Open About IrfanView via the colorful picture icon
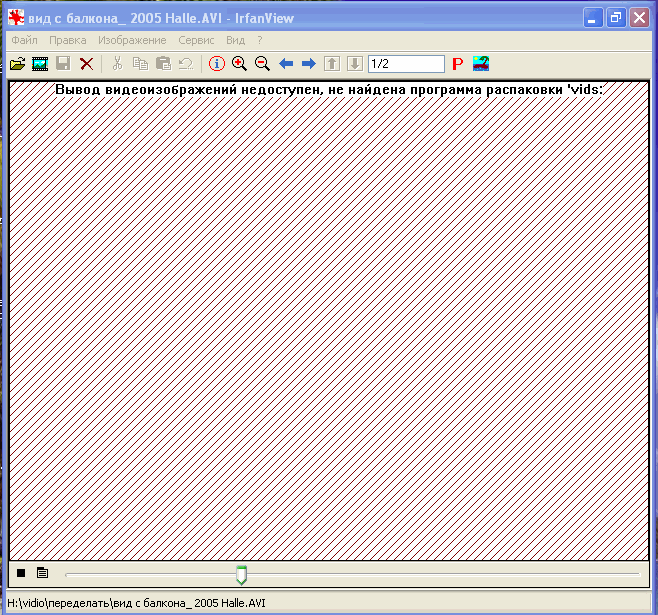Image resolution: width=658 pixels, height=615 pixels. [481, 64]
